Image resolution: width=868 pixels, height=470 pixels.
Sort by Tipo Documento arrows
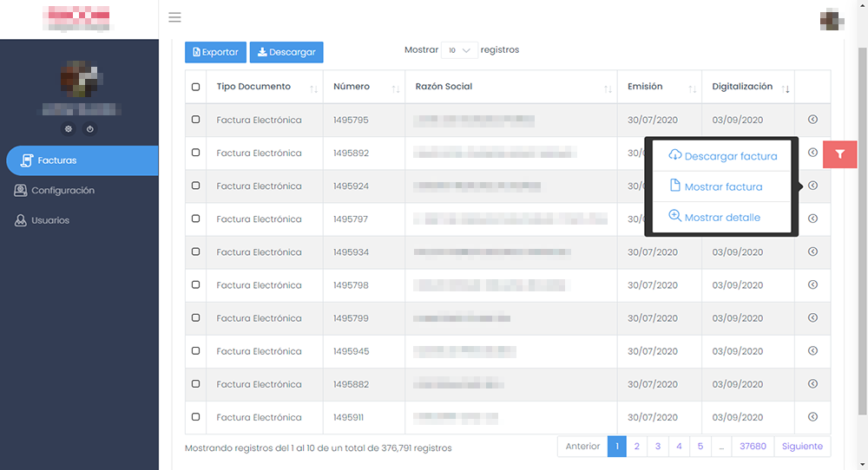click(313, 89)
